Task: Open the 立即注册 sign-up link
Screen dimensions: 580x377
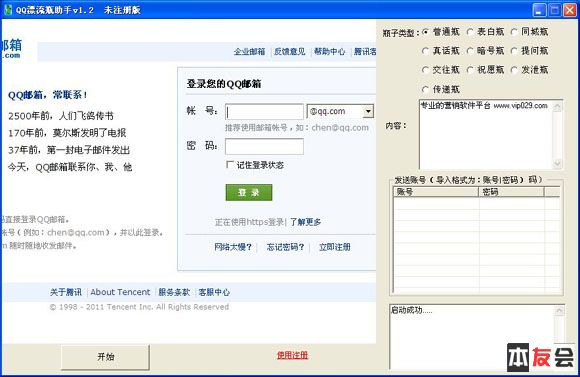Action: point(335,247)
